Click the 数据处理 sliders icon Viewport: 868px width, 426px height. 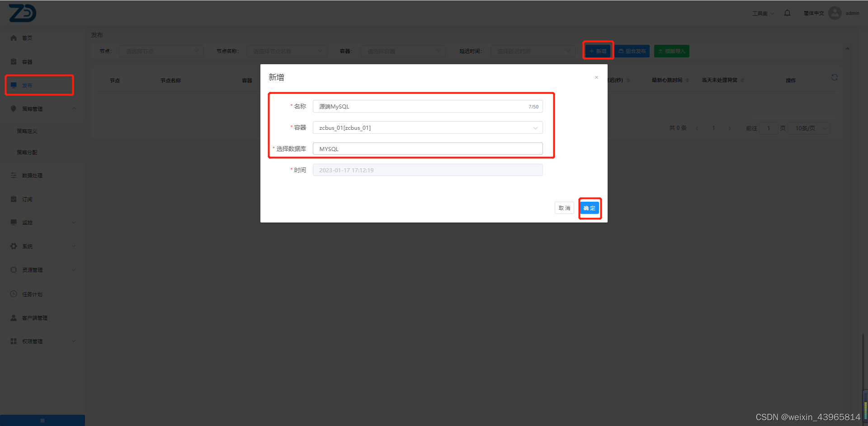(x=14, y=175)
